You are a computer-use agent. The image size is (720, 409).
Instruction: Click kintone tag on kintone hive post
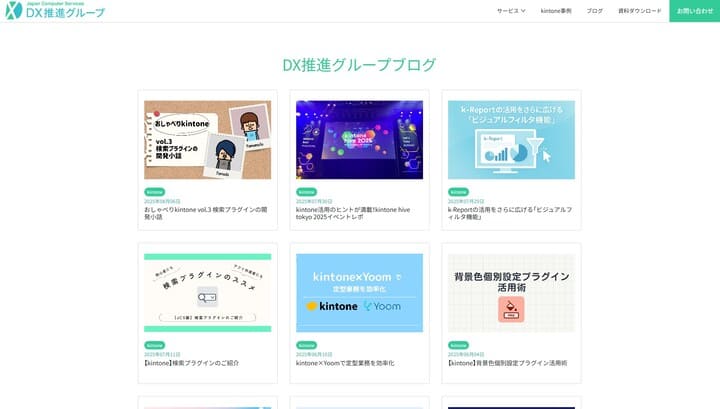tap(306, 191)
